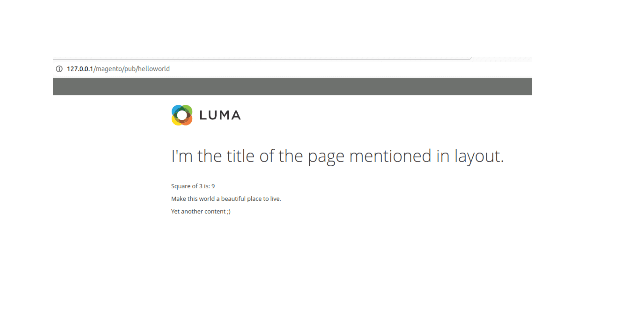
Task: Click "magento" in the URL path
Action: click(x=109, y=69)
